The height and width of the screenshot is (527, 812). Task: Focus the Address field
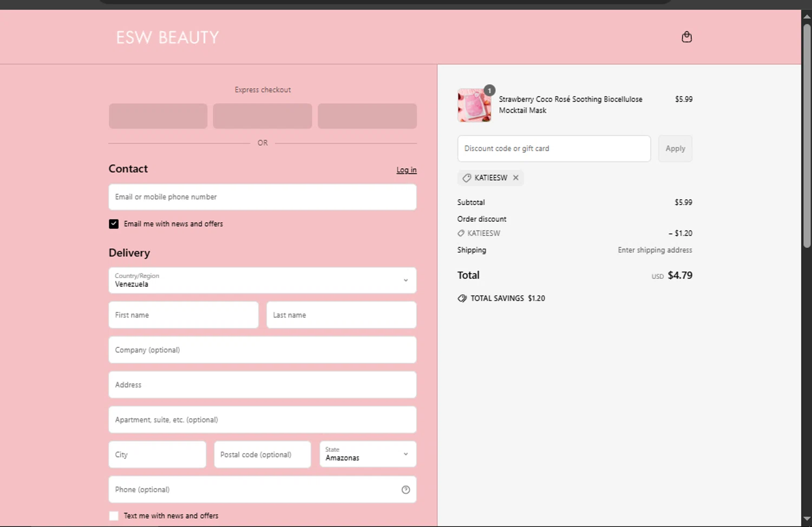(x=263, y=385)
